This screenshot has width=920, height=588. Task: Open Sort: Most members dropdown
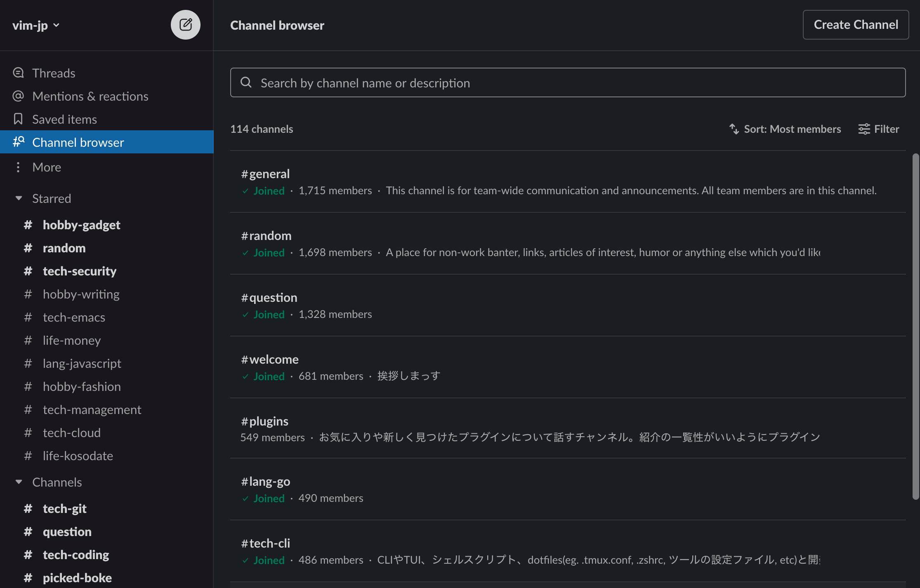pyautogui.click(x=792, y=129)
